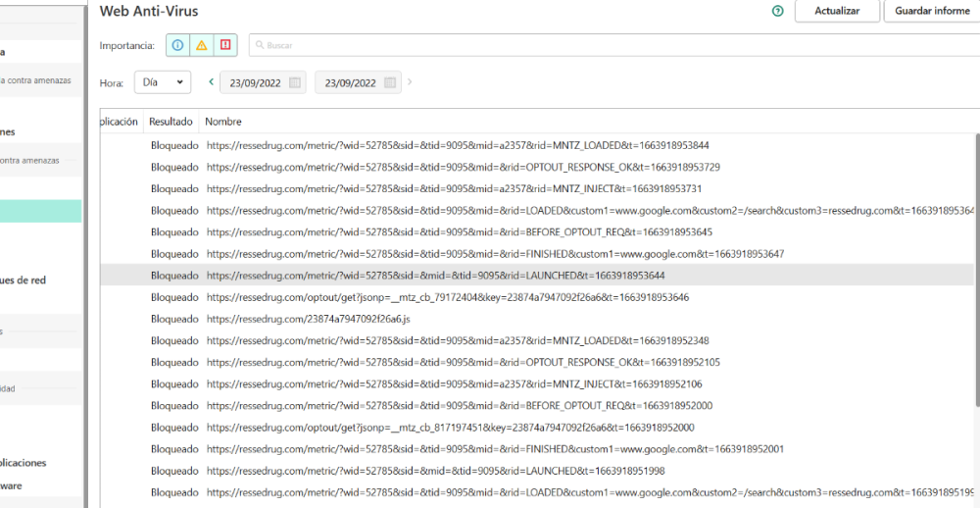This screenshot has height=508, width=980.
Task: Go to next day with right arrow
Action: tap(410, 81)
